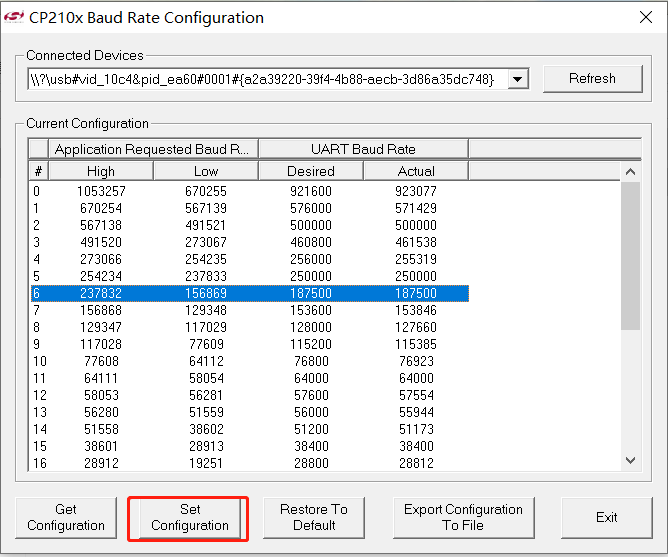This screenshot has height=557, width=668.
Task: Select row 9 with High value 117028
Action: coord(250,344)
